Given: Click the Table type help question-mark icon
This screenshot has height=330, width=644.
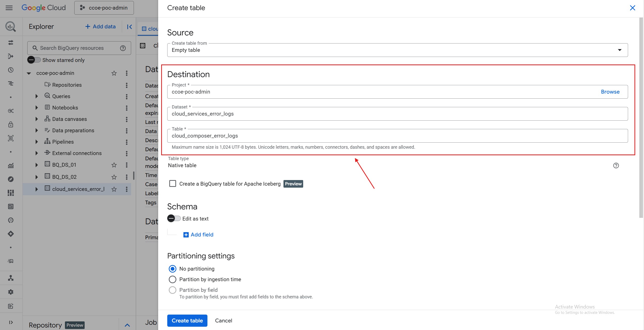Looking at the screenshot, I should (x=616, y=165).
